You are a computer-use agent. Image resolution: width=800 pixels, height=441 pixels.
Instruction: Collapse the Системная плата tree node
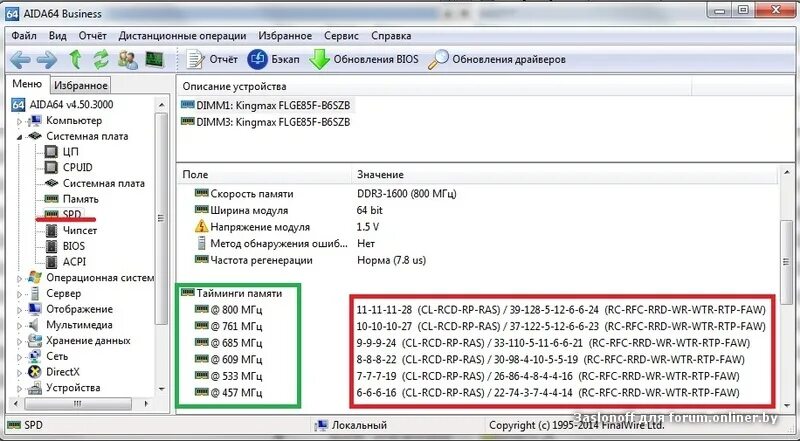(x=20, y=137)
